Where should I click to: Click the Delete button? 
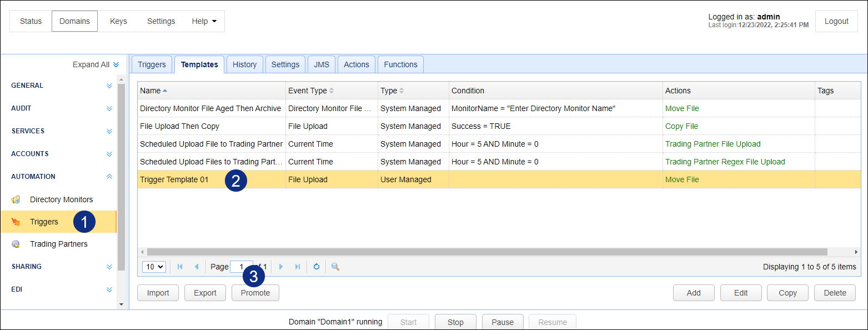click(835, 293)
